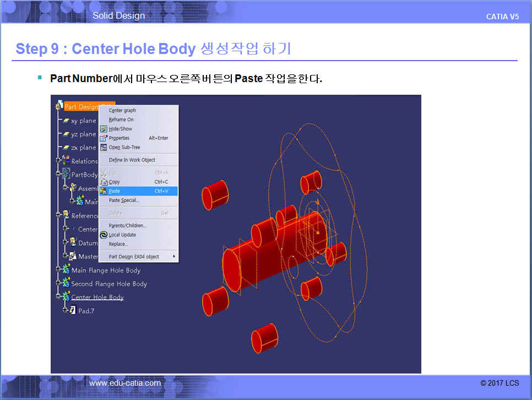
Task: Click the www.edu-catia.com footer link
Action: (125, 383)
